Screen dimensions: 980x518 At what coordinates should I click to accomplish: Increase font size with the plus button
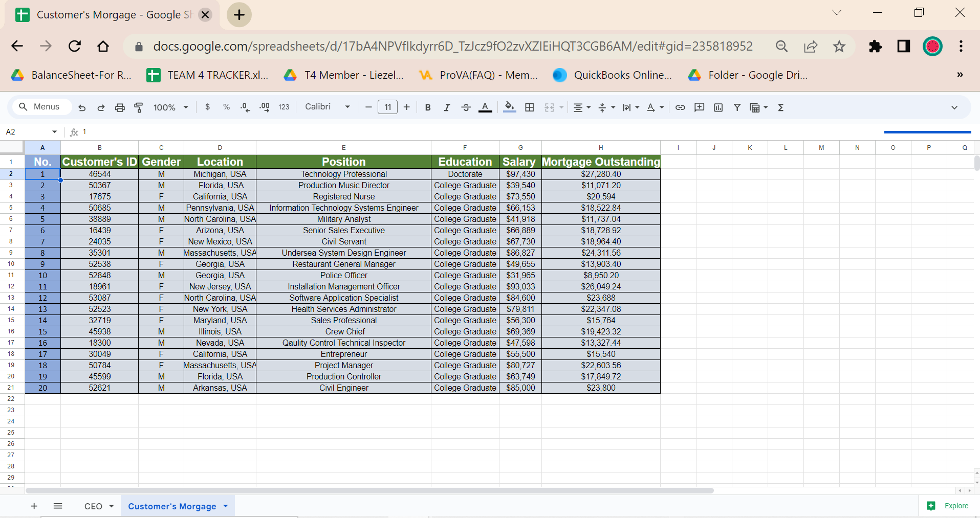[407, 107]
